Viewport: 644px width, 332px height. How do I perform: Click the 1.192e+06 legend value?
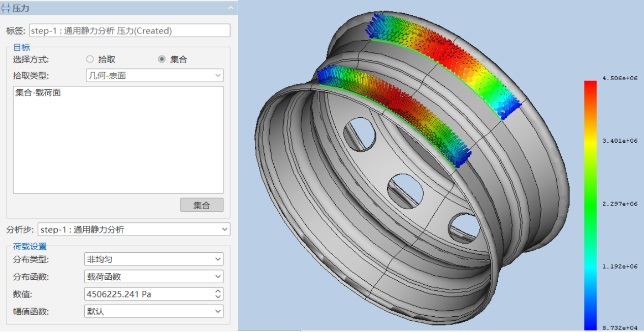pos(620,266)
